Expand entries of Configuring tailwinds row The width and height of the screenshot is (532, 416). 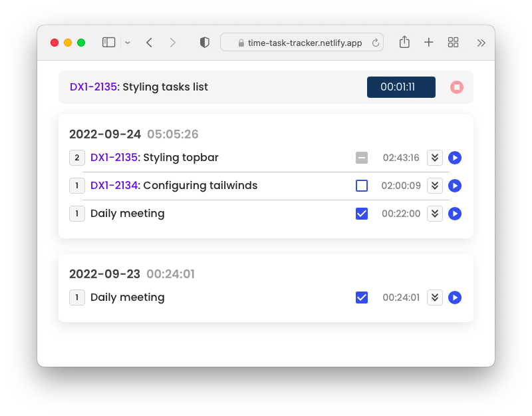435,186
